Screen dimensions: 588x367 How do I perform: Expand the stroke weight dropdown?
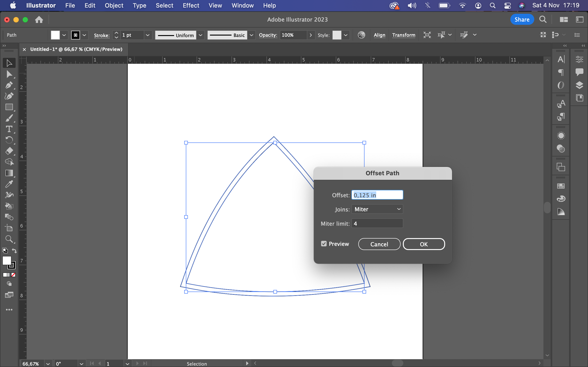147,35
